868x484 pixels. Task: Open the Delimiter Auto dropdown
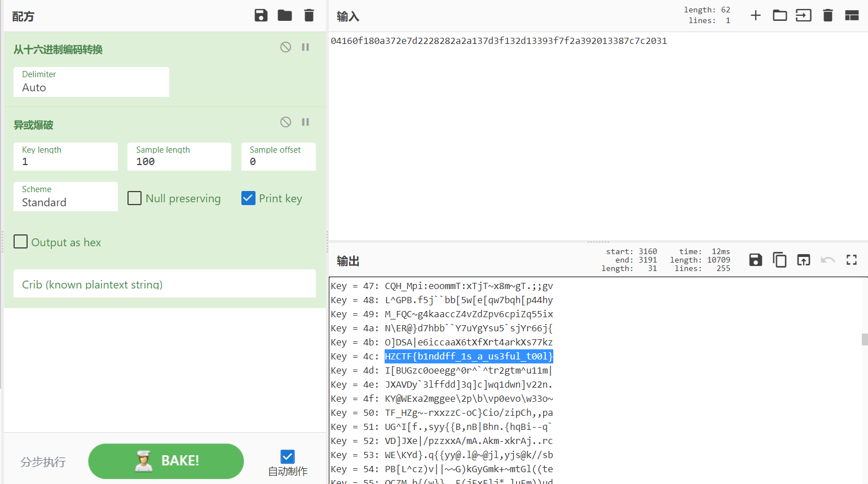tap(91, 82)
